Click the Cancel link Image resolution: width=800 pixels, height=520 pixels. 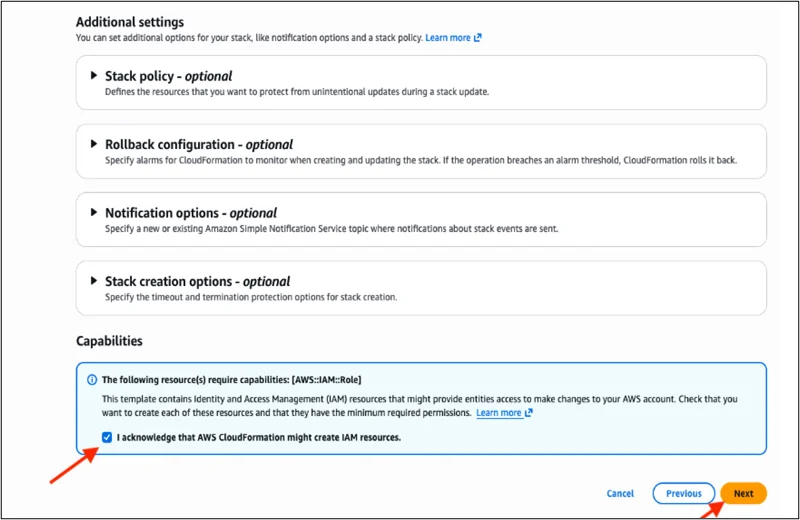point(620,493)
